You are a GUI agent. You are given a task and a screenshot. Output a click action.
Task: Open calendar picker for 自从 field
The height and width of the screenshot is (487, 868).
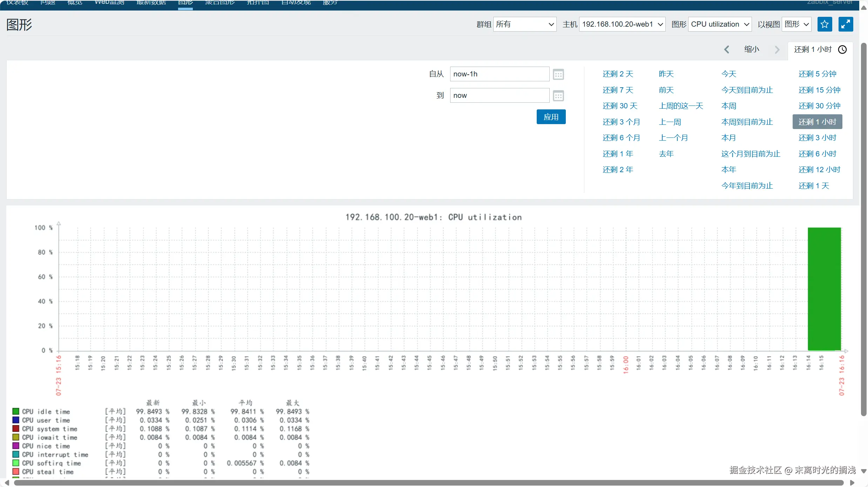pos(558,74)
